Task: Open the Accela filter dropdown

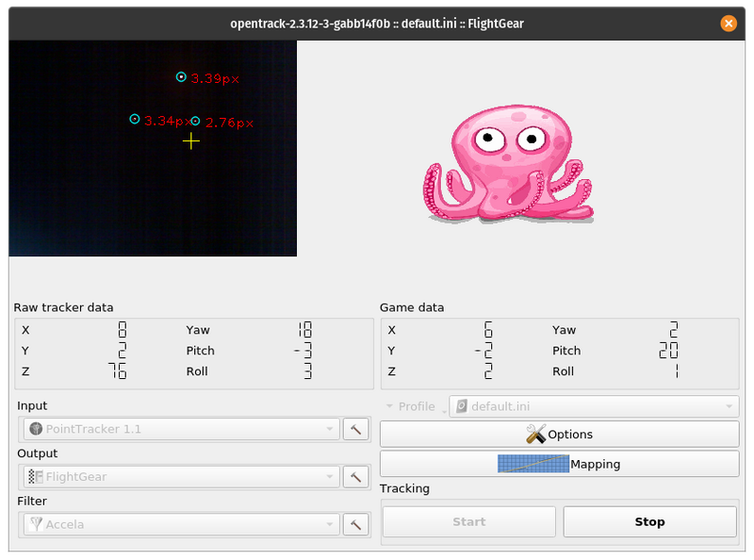Action: point(182,524)
